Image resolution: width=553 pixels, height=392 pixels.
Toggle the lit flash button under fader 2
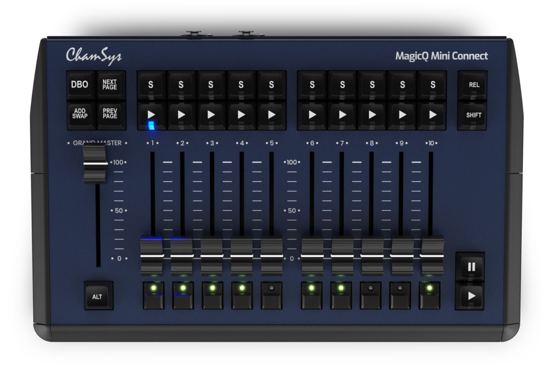click(x=183, y=296)
